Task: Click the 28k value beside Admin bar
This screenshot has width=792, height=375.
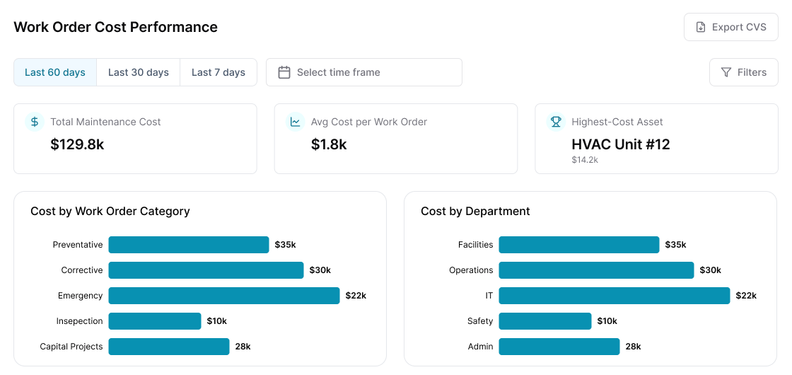Action: pyautogui.click(x=633, y=346)
